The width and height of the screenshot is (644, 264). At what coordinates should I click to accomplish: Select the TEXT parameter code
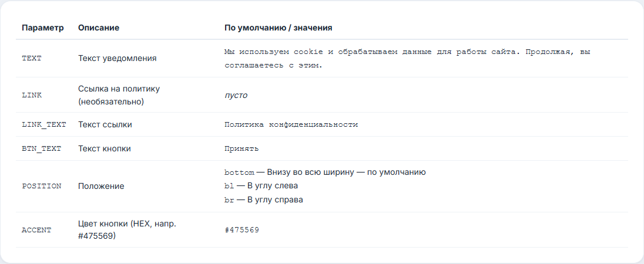pyautogui.click(x=32, y=58)
